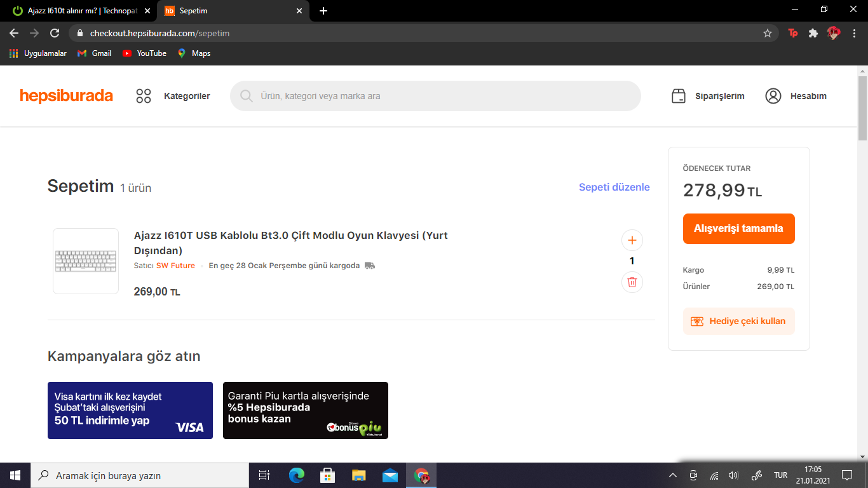
Task: Click the site padlock icon
Action: (80, 33)
